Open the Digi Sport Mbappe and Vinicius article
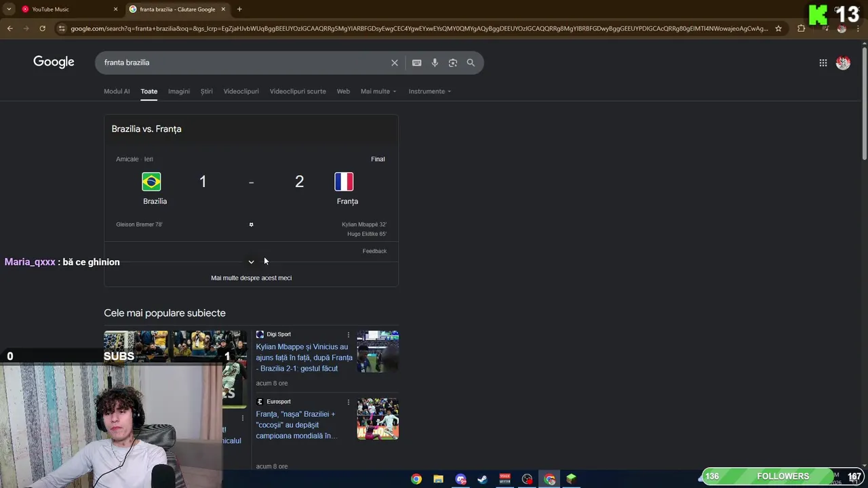Screen dimensions: 868x488 point(304,358)
